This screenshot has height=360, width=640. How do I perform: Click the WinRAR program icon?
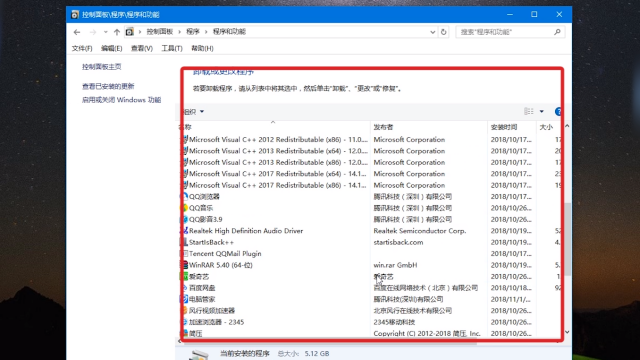coord(185,265)
